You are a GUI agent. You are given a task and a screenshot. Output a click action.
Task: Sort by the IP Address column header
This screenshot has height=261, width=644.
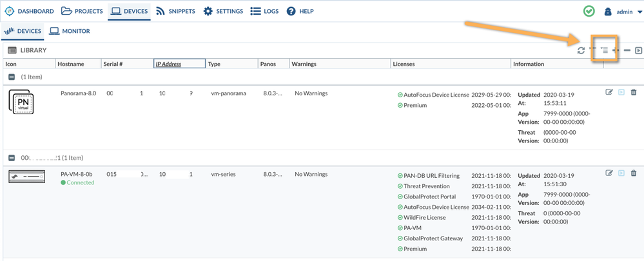pos(168,64)
